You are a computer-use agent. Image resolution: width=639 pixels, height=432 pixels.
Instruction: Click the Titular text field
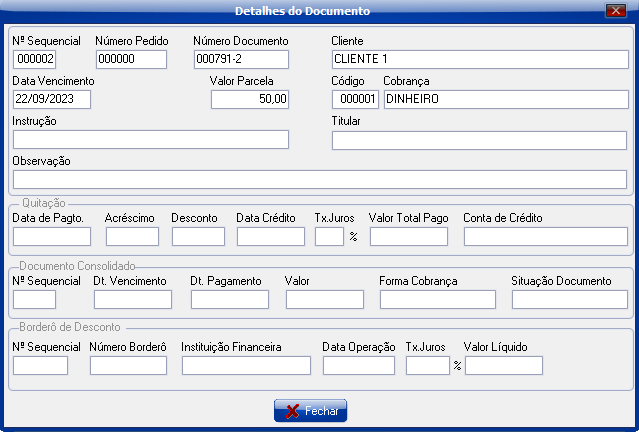pyautogui.click(x=479, y=139)
